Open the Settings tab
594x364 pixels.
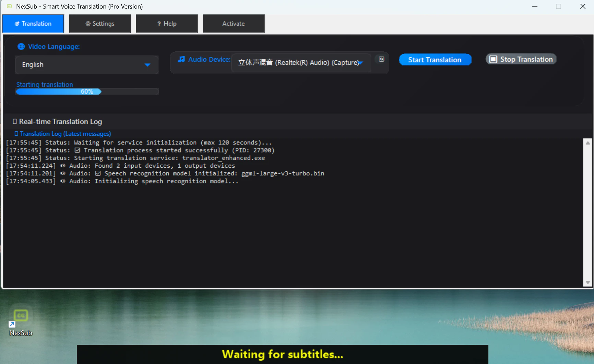(x=100, y=24)
